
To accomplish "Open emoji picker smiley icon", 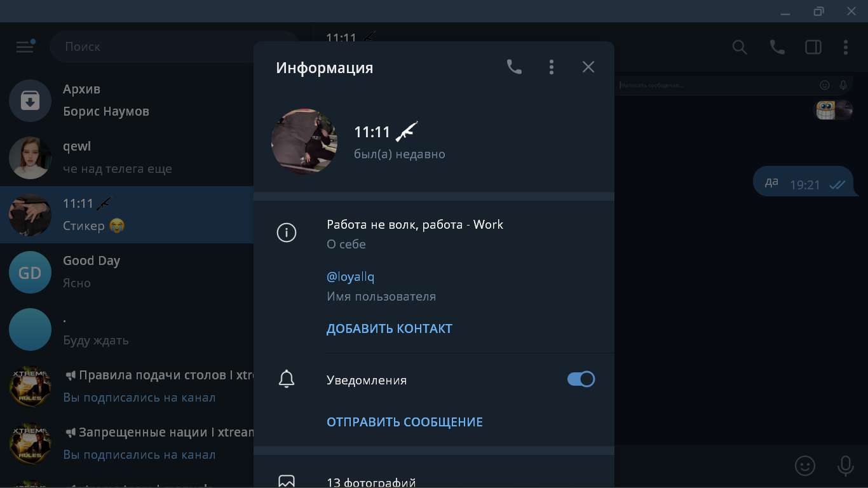I will (x=805, y=466).
